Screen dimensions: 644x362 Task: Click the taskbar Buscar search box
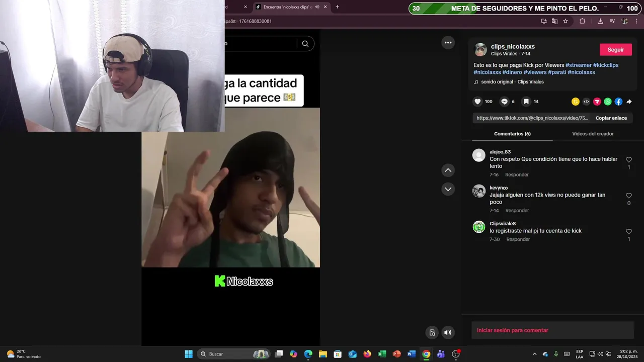(x=233, y=354)
